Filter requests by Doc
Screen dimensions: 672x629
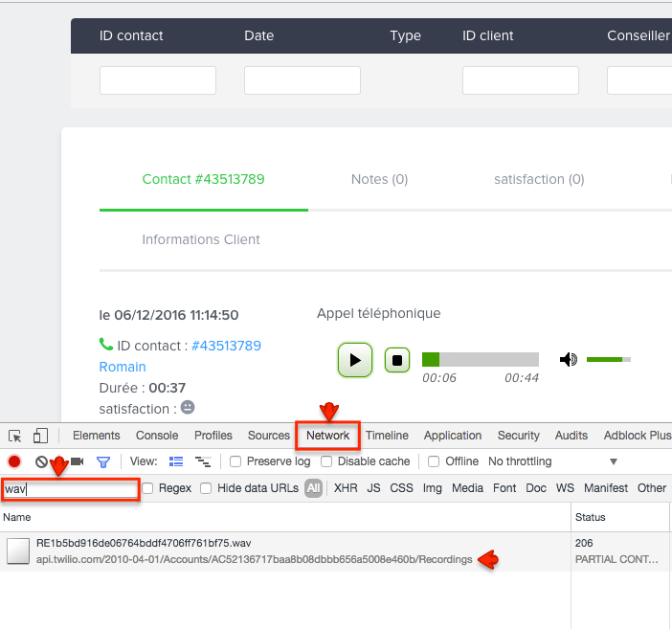click(x=536, y=488)
